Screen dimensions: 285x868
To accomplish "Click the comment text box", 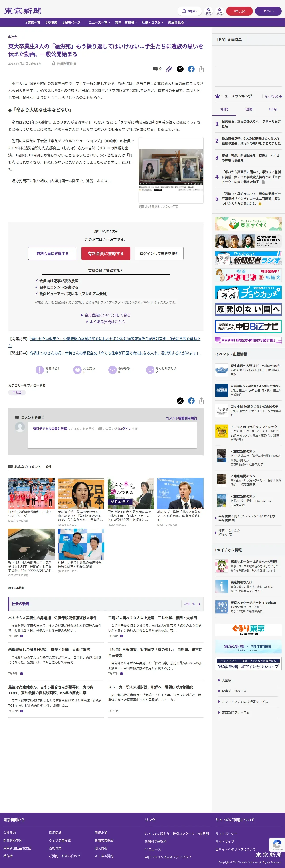I will pos(112,435).
